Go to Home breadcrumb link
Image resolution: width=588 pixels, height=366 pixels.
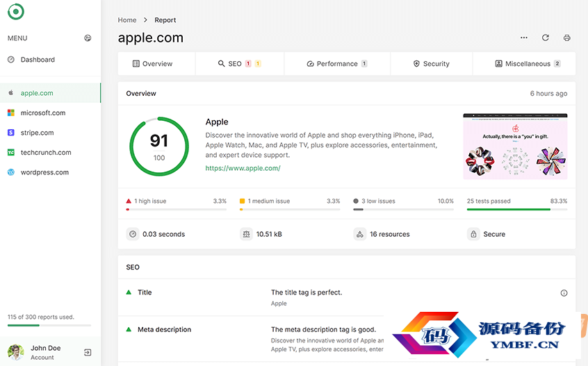point(127,20)
